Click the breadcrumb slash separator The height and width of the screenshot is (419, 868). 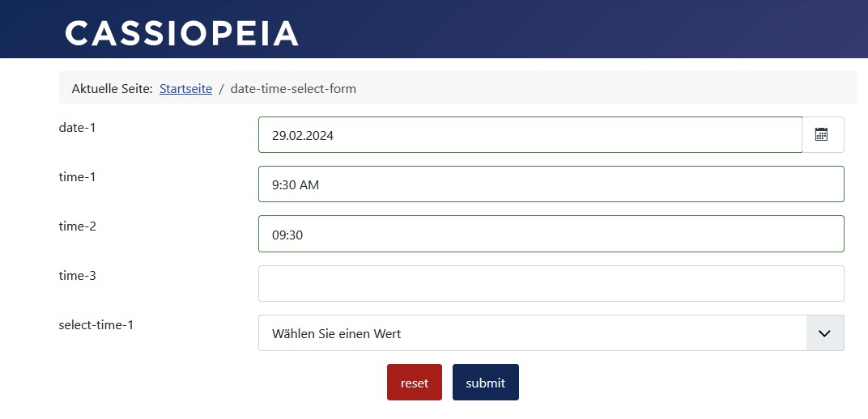pyautogui.click(x=221, y=89)
